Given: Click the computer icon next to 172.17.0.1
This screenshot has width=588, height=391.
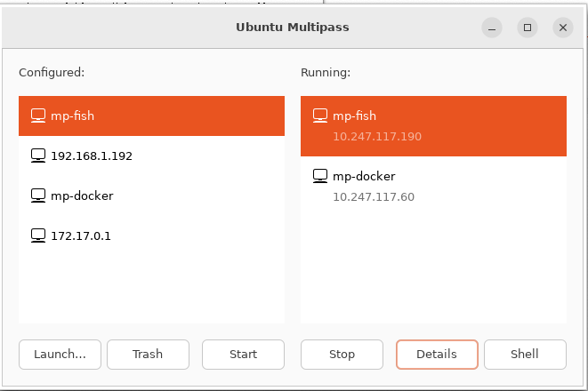Looking at the screenshot, I should pyautogui.click(x=38, y=236).
